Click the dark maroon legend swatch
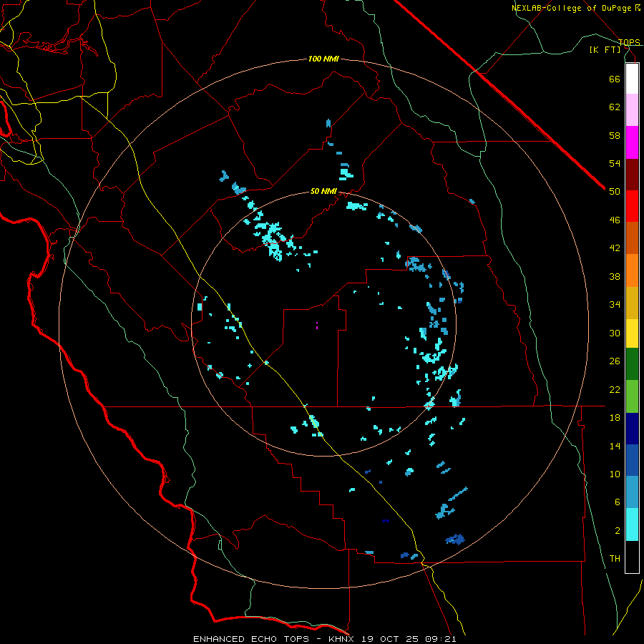The width and height of the screenshot is (644, 644). pos(632,175)
